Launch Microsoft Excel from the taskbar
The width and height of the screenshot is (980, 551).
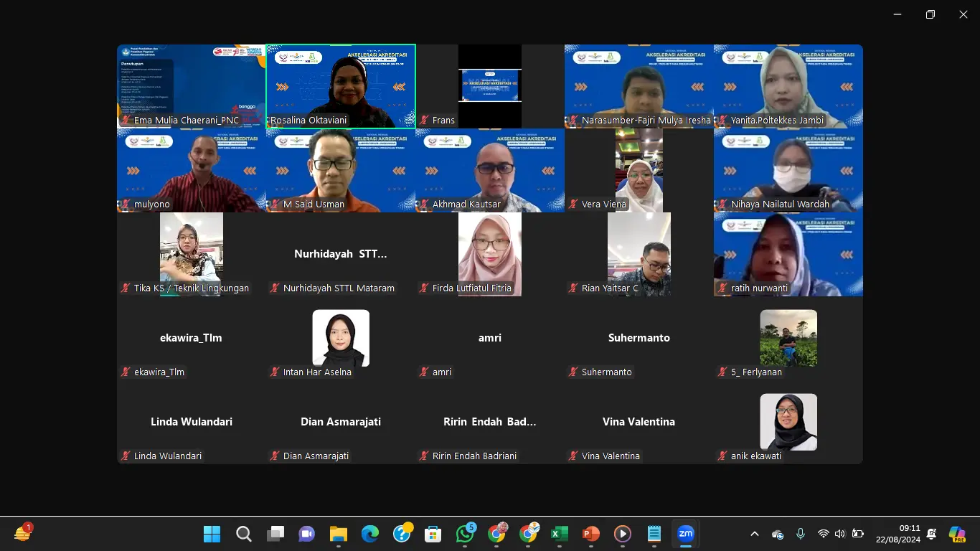point(559,534)
